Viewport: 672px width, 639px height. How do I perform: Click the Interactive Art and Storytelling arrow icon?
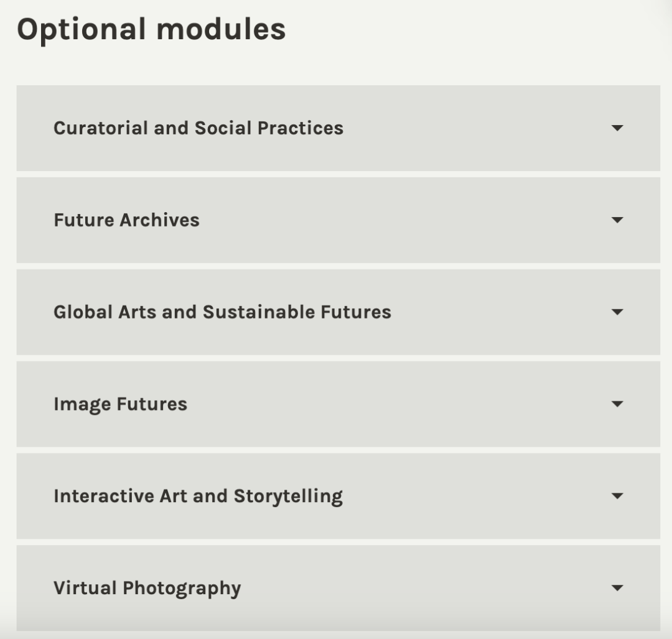(617, 496)
